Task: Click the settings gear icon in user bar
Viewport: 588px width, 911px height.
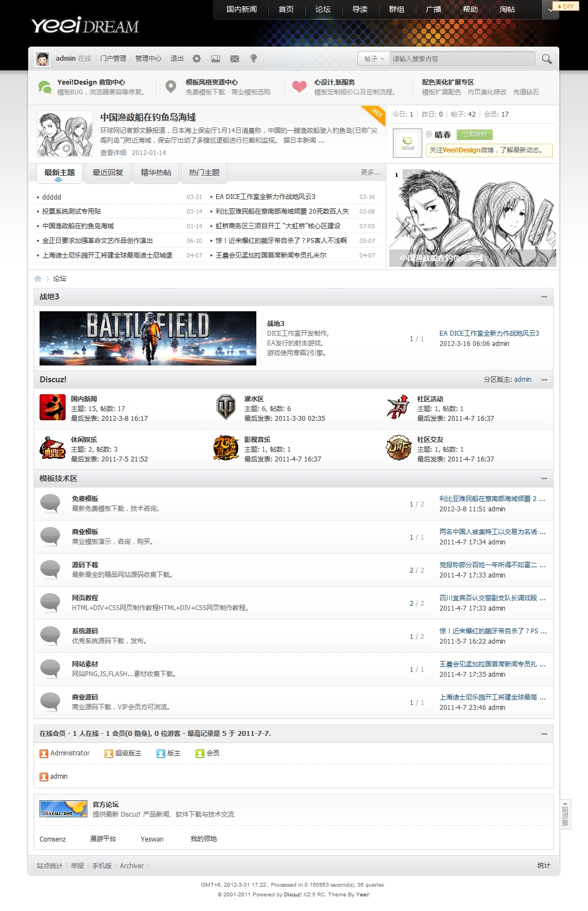Action: (197, 59)
